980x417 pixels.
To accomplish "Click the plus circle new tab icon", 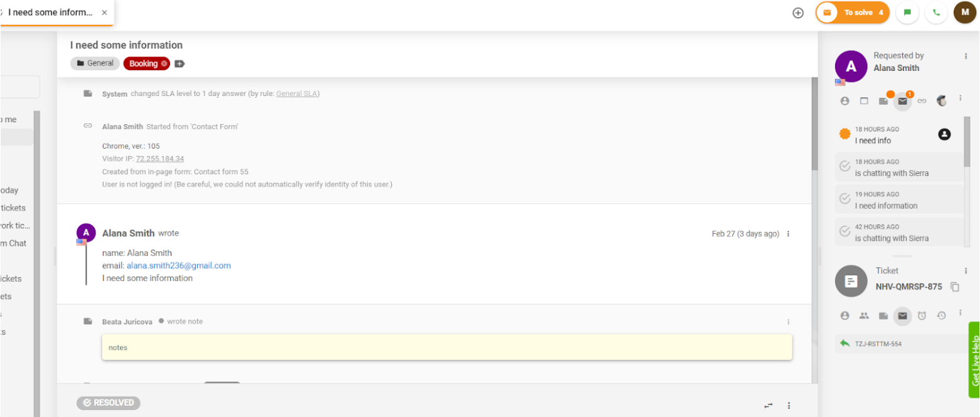I will pyautogui.click(x=798, y=13).
